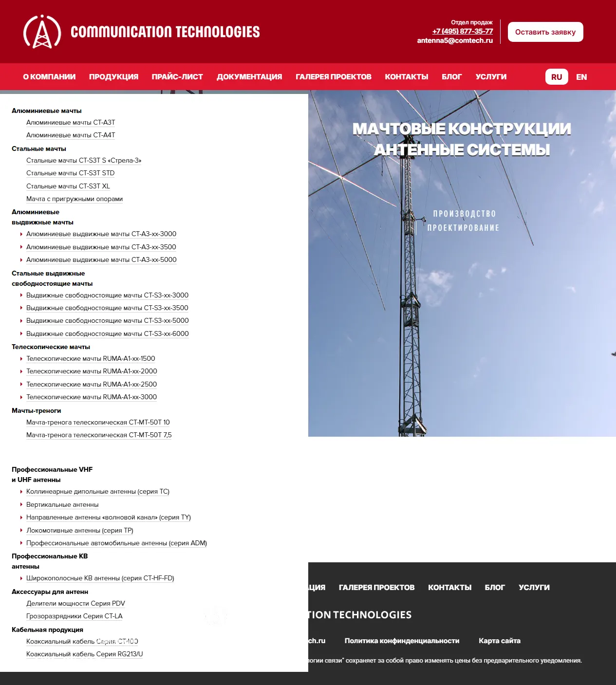Open the ПРАЙС-ЛИСТ menu item
The image size is (616, 685).
pyautogui.click(x=177, y=77)
